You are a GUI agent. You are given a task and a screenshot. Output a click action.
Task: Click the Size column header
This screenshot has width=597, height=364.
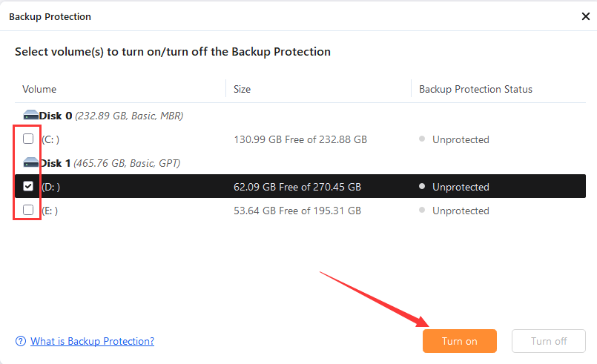click(242, 89)
